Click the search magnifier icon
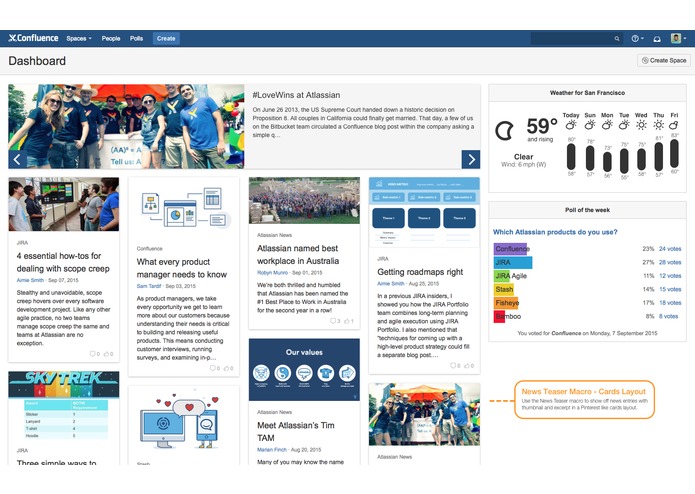 point(617,39)
